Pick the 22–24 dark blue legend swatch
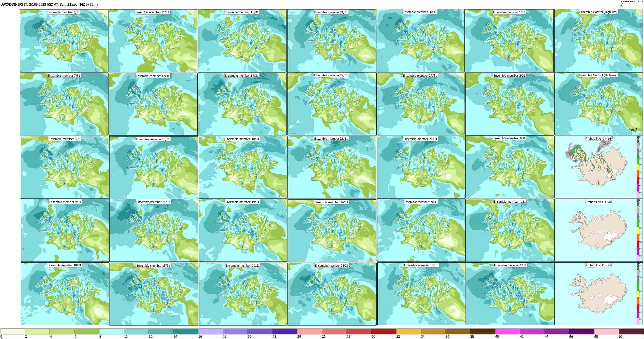Viewport: 644px width, 339px height. (x=285, y=332)
